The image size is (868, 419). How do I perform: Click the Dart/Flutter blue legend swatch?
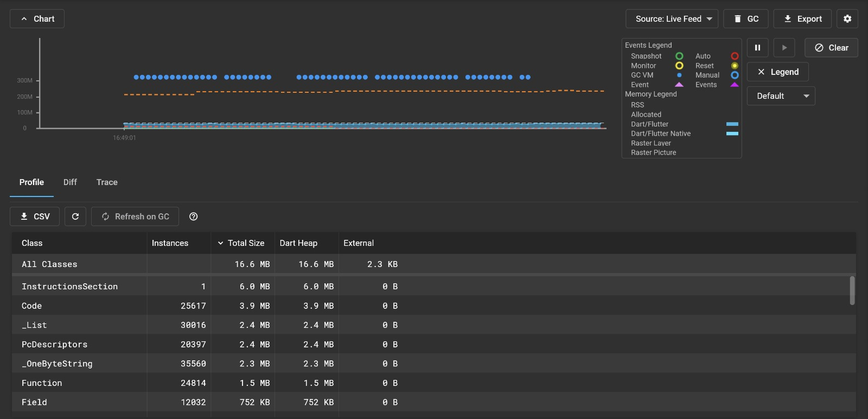(732, 124)
